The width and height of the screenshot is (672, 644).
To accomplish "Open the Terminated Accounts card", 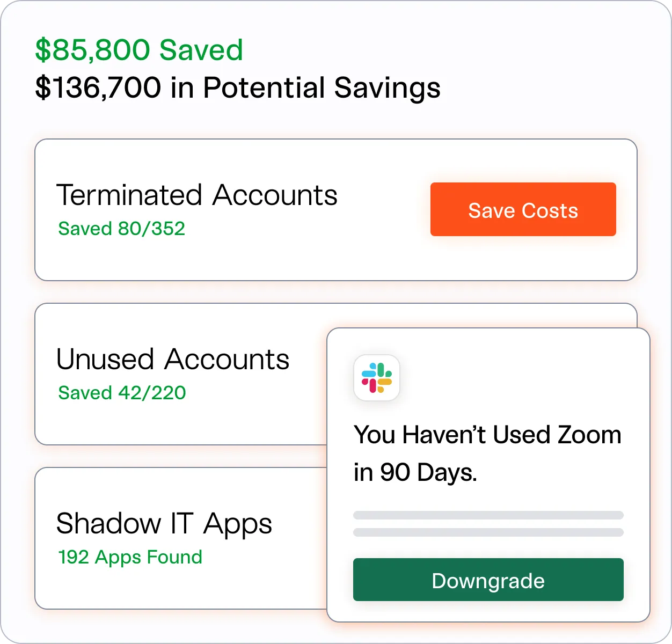I will [x=336, y=210].
